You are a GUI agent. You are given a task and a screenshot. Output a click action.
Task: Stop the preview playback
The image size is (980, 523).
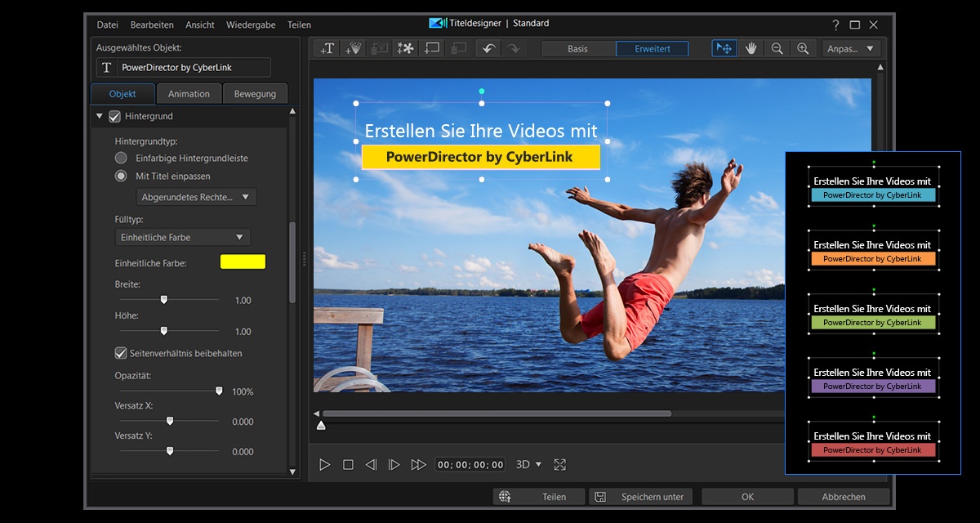[348, 464]
